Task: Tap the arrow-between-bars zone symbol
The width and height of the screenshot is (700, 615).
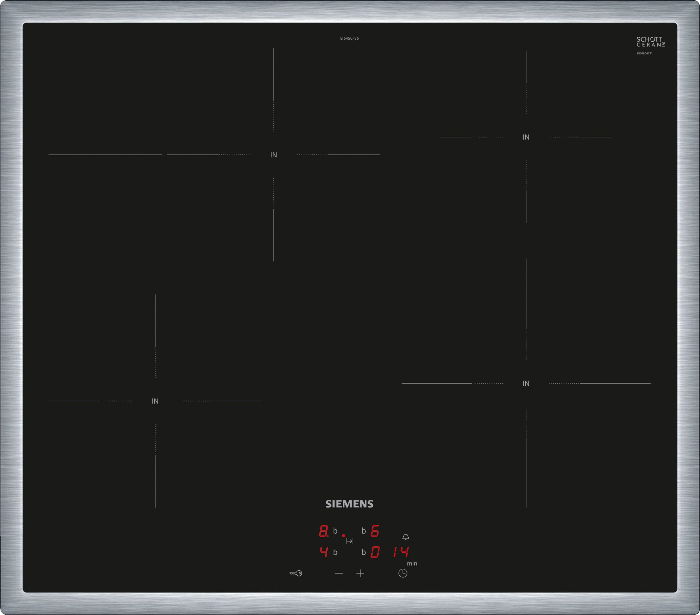Action: [x=349, y=541]
